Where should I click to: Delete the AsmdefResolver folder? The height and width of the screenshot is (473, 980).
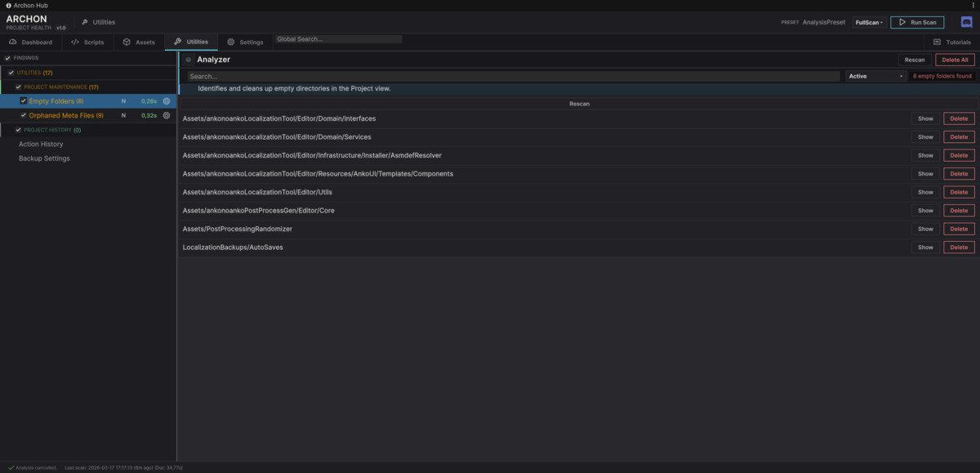point(959,155)
